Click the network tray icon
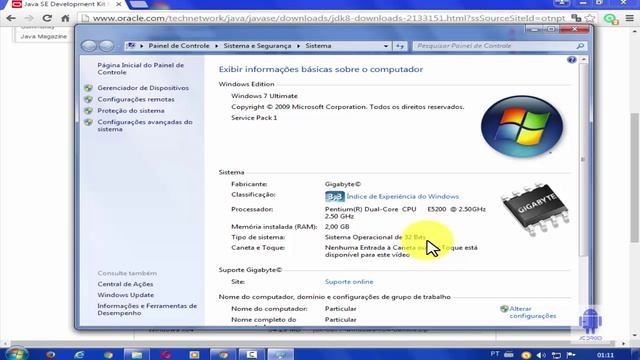 556,355
